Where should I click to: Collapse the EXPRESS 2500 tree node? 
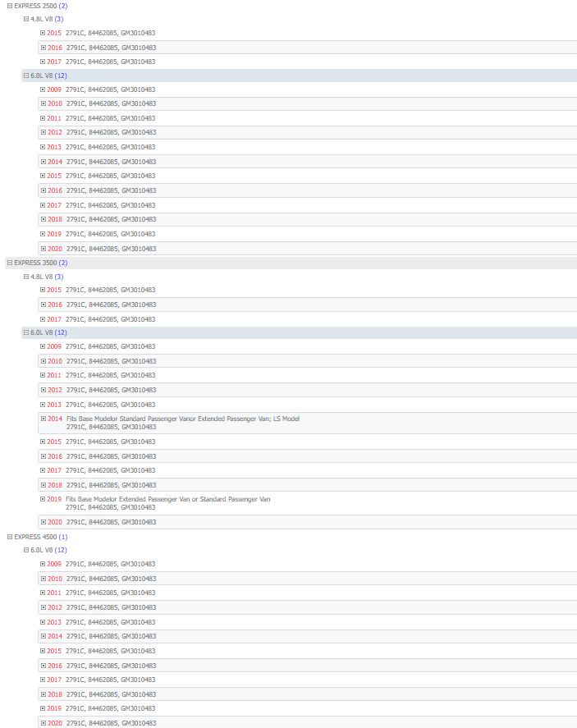(9, 6)
